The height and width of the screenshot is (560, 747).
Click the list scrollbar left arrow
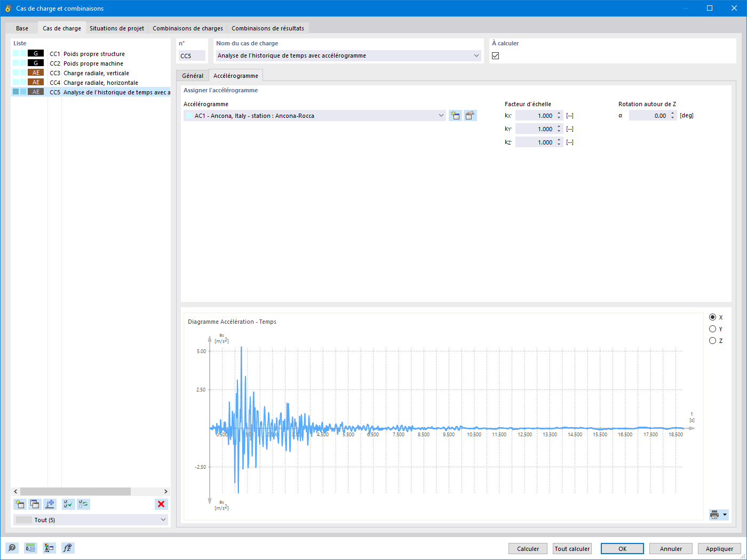[15, 491]
